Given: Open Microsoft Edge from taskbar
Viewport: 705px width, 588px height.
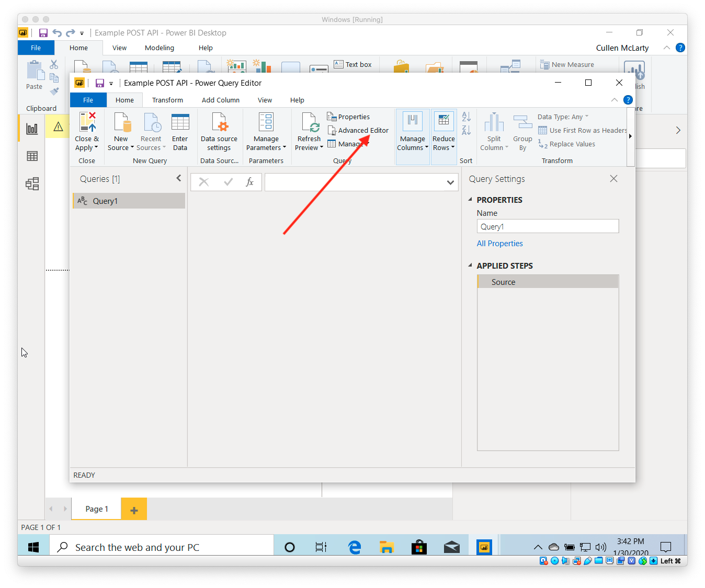Looking at the screenshot, I should tap(355, 547).
